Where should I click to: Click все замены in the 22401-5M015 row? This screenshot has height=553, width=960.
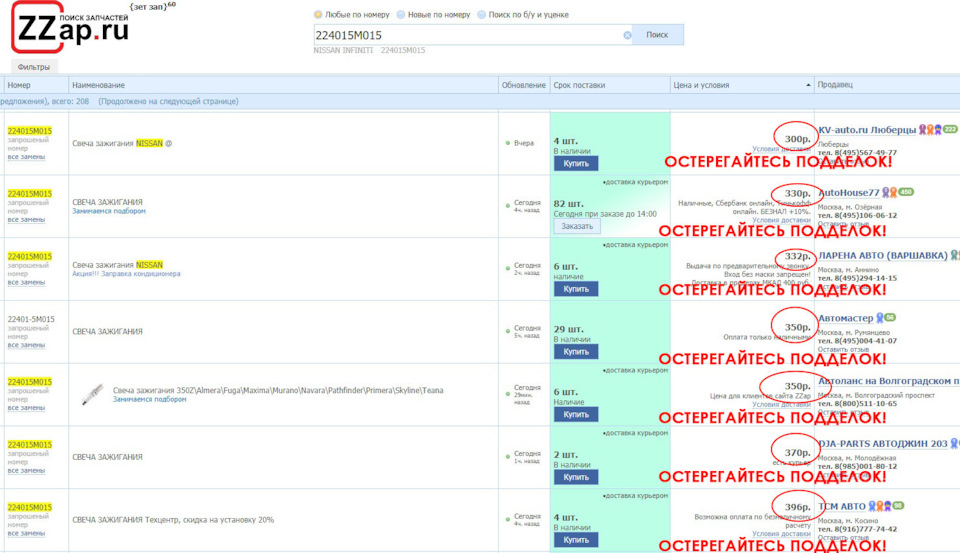[x=26, y=345]
